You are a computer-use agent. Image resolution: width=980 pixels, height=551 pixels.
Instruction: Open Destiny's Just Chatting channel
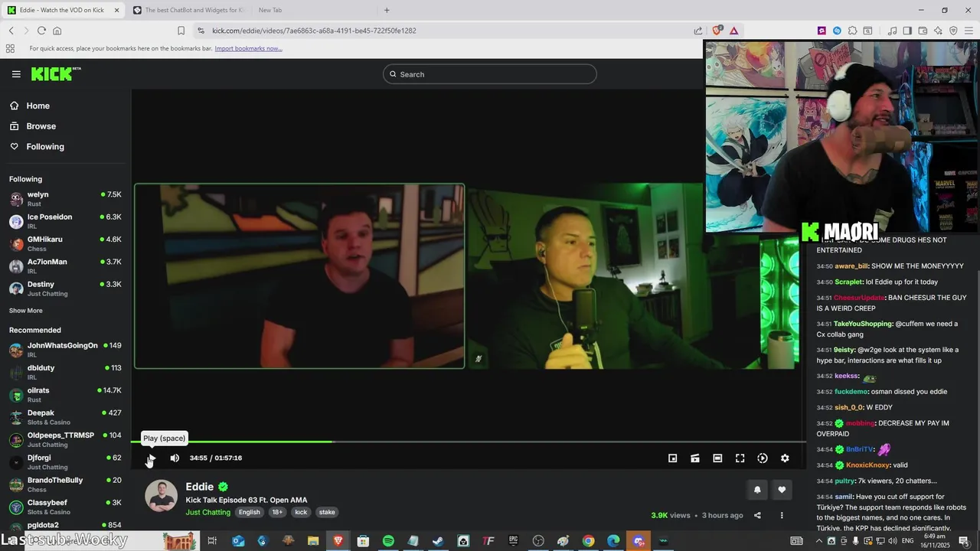pos(65,289)
